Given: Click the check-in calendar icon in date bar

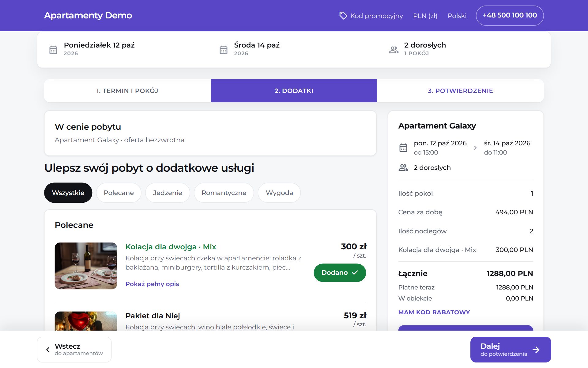Looking at the screenshot, I should 53,50.
